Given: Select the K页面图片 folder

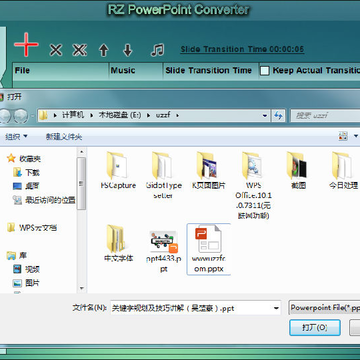Looking at the screenshot, I should pos(208,170).
